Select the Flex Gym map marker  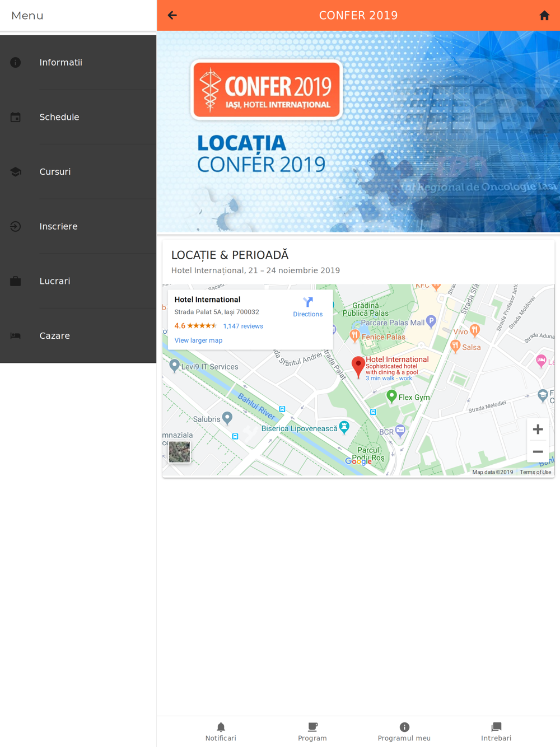[x=391, y=396]
